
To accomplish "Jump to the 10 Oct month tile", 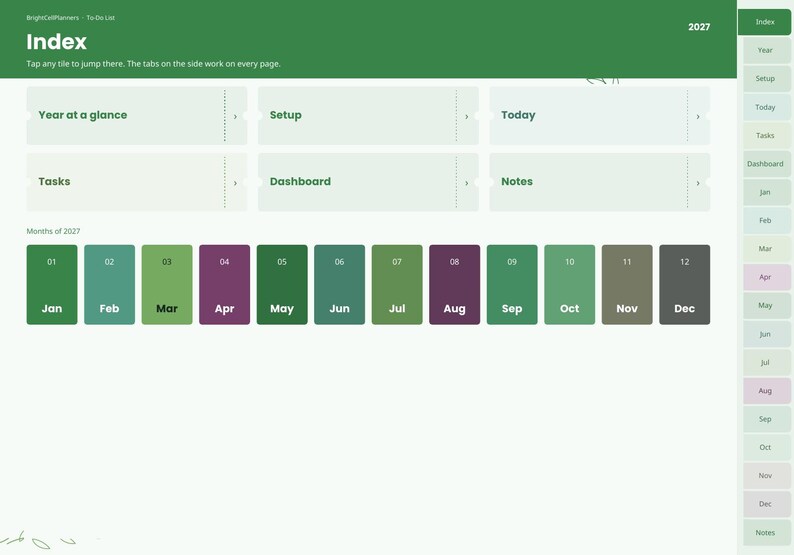I will [570, 285].
